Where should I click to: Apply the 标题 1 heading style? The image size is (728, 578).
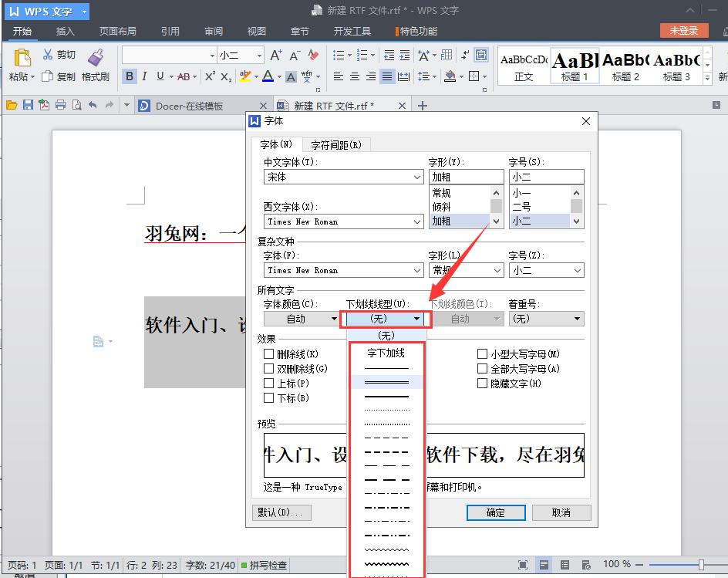575,66
